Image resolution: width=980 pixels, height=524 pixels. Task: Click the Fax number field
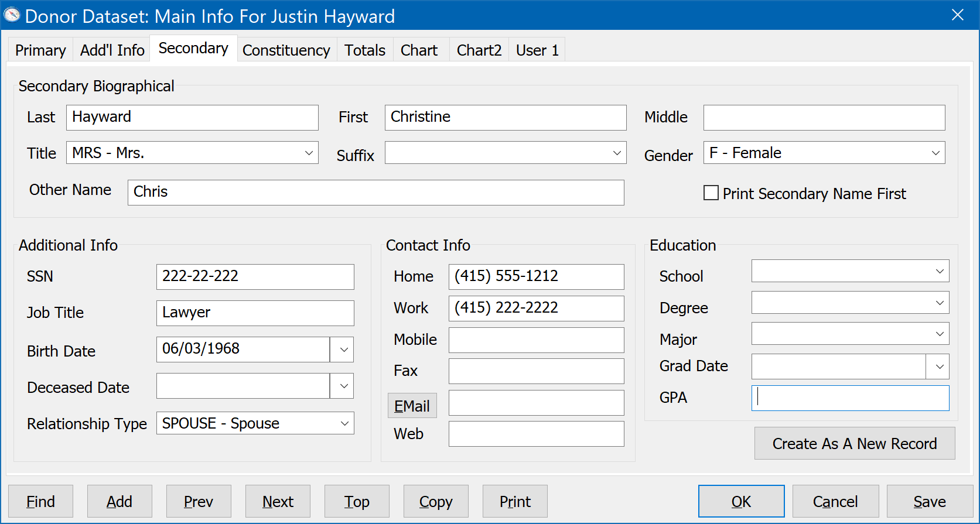537,371
